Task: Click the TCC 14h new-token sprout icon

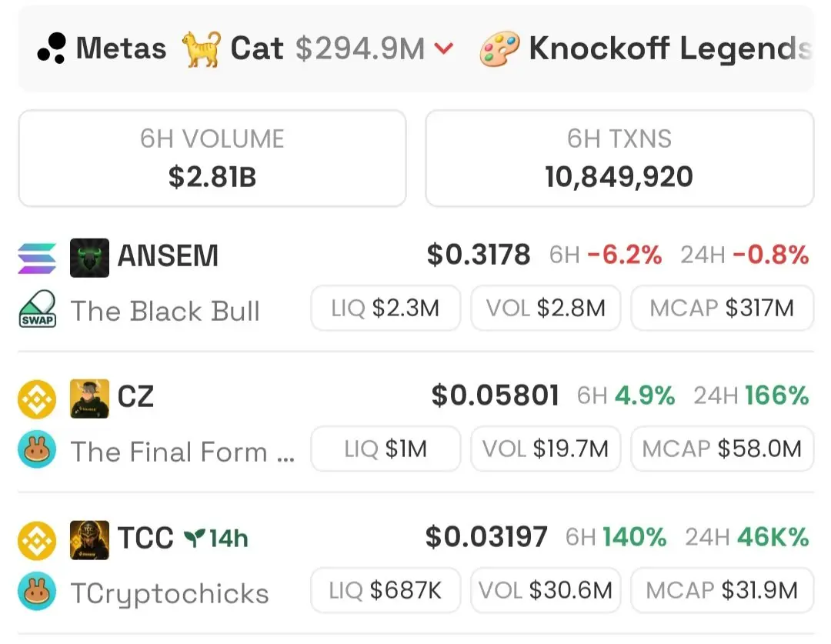Action: point(194,538)
